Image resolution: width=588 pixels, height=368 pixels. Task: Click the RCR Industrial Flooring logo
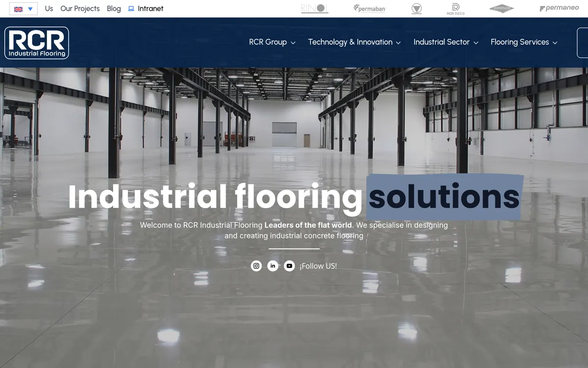(36, 43)
